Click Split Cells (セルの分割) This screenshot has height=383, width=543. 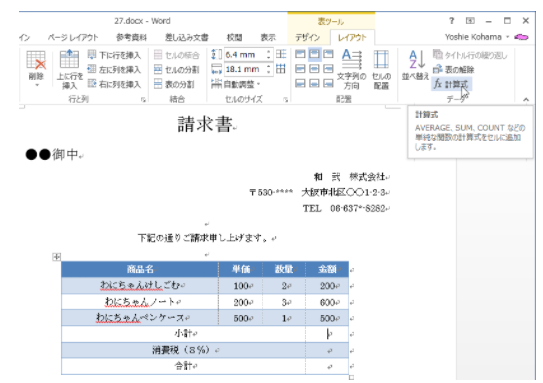coord(177,69)
